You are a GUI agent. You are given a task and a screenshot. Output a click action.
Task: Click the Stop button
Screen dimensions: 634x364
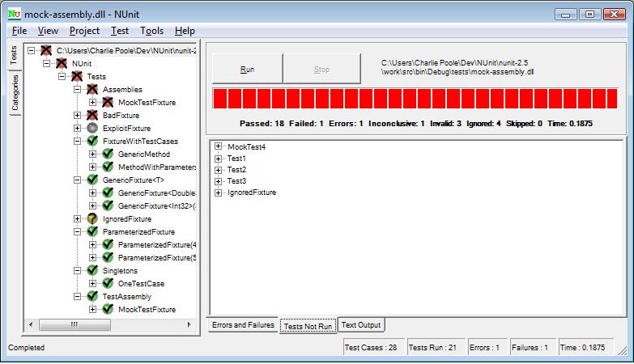321,70
